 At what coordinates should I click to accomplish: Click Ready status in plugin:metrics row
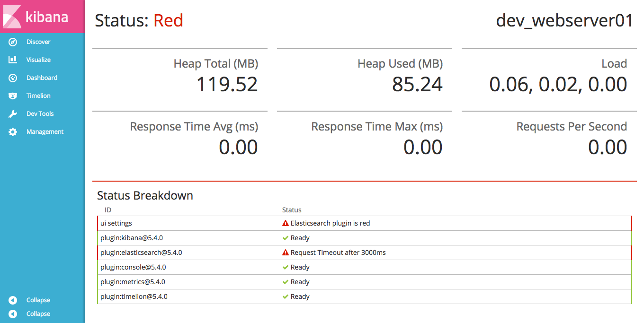pyautogui.click(x=300, y=282)
